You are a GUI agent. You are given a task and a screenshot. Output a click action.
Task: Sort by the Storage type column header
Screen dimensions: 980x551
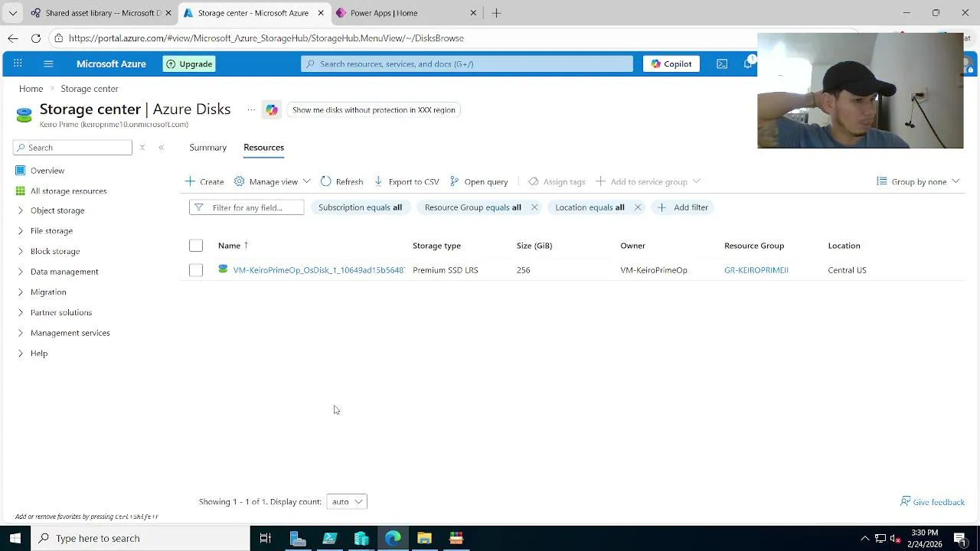[x=436, y=246]
